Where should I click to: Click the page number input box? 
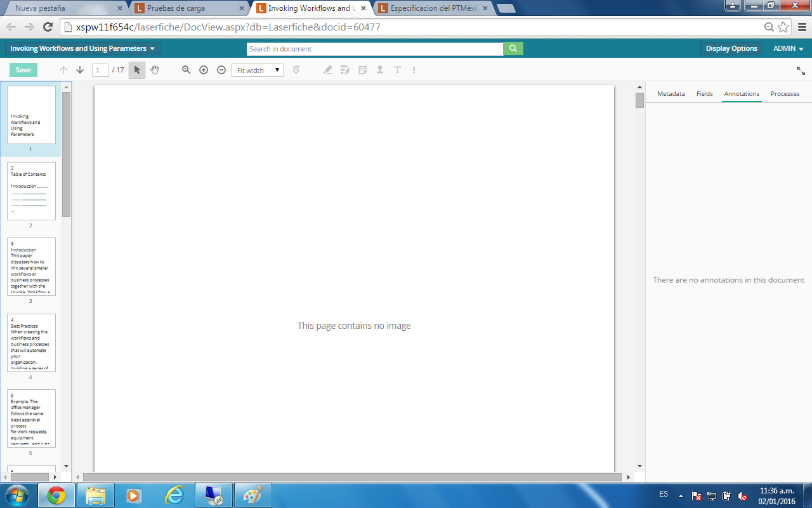[100, 70]
